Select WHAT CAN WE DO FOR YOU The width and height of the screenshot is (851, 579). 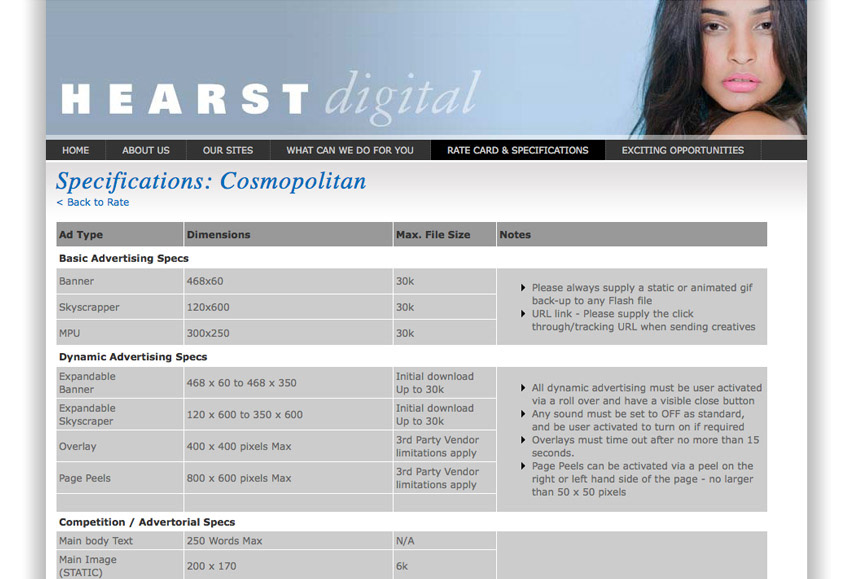click(350, 150)
